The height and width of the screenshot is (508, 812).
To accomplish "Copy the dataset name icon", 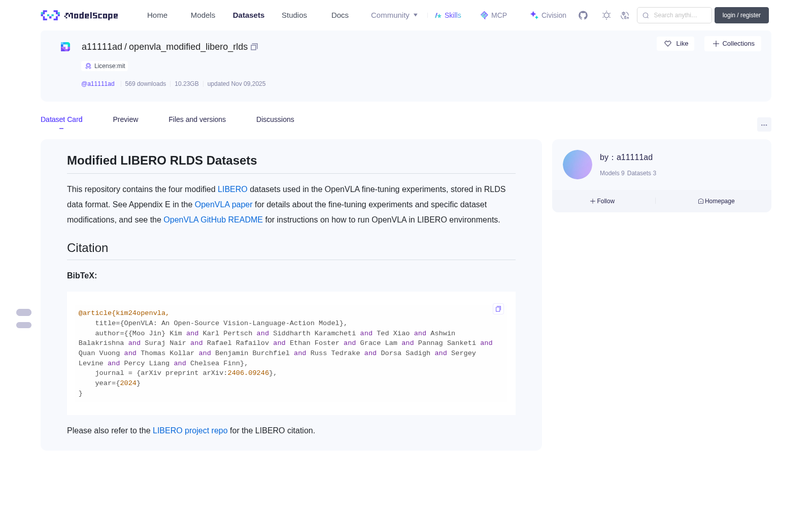I will tap(254, 47).
